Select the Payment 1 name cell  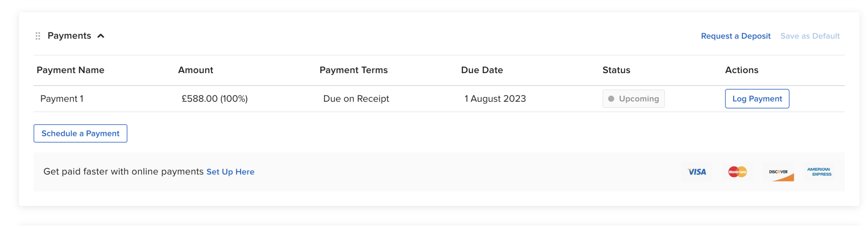pyautogui.click(x=62, y=99)
